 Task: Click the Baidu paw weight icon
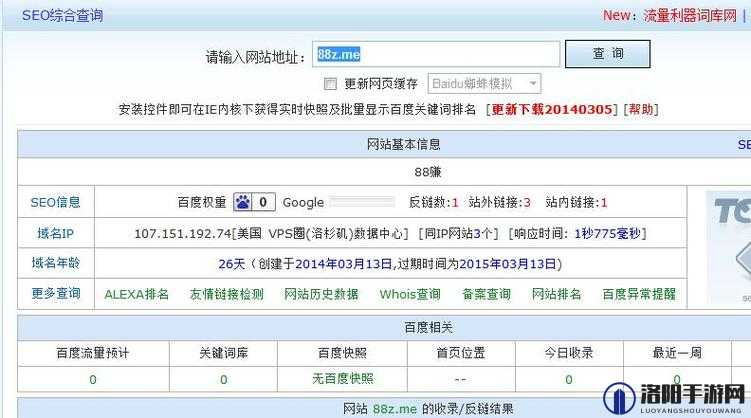242,202
